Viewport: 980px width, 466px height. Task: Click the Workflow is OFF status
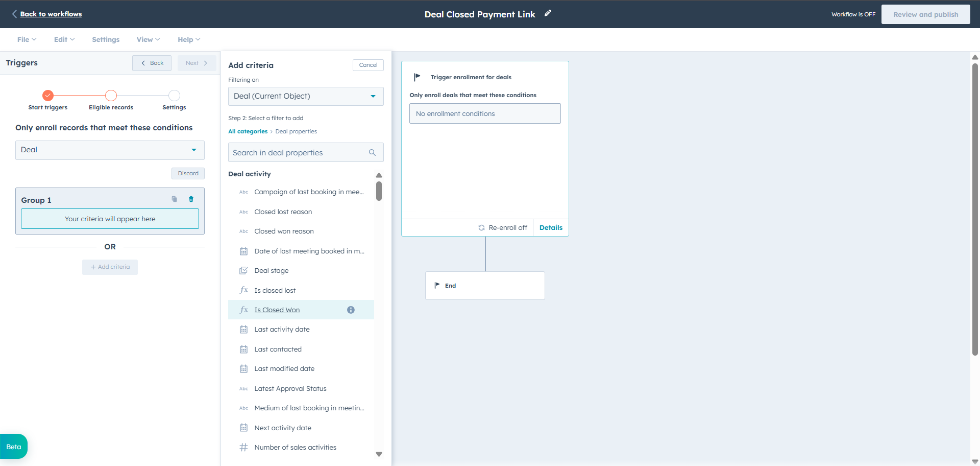coord(853,14)
